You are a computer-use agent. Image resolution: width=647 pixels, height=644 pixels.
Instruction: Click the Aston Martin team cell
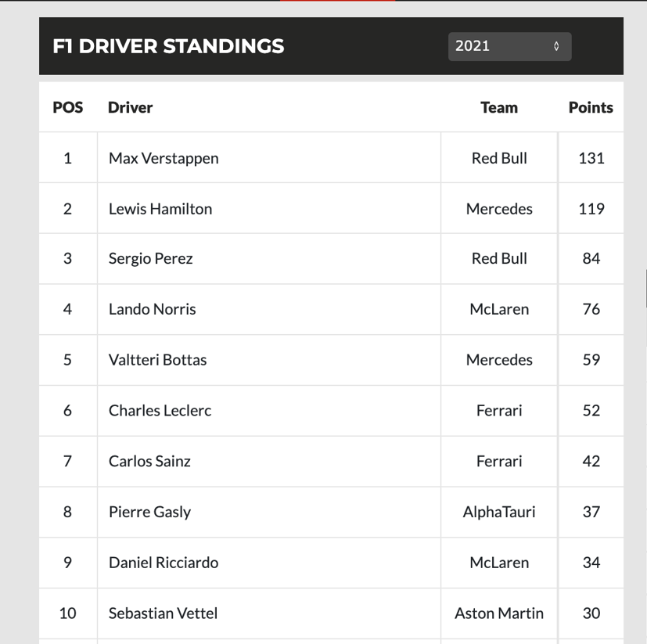[499, 613]
